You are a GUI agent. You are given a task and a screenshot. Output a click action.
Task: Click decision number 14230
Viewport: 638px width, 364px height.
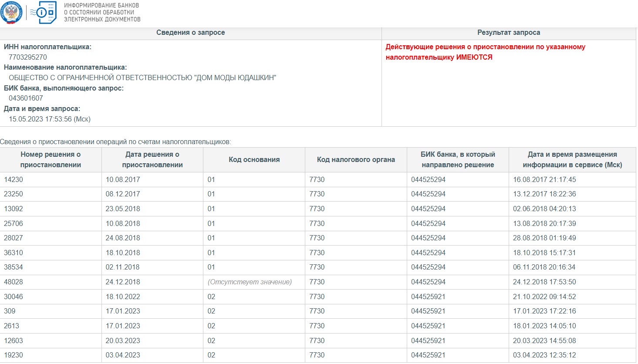pos(14,180)
